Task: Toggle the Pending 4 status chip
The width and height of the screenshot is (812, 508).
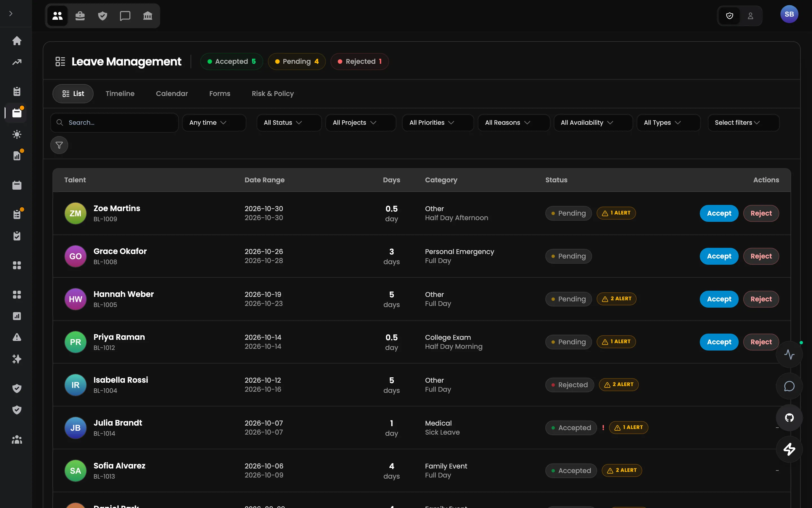Action: coord(297,62)
